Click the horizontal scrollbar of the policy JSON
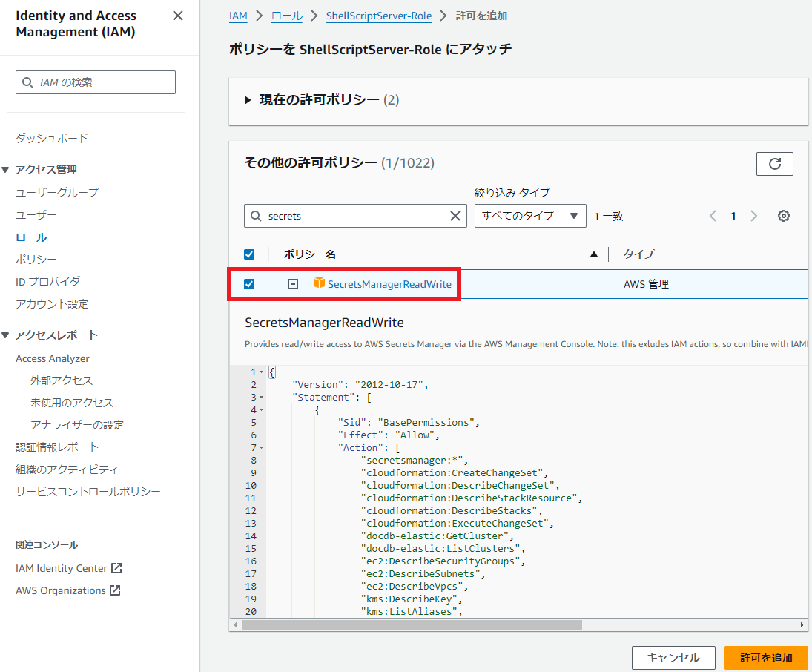The width and height of the screenshot is (812, 672). point(412,625)
